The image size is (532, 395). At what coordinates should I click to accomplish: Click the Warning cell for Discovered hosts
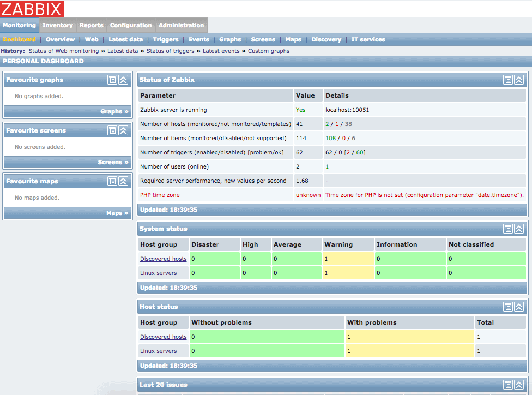[x=348, y=259]
